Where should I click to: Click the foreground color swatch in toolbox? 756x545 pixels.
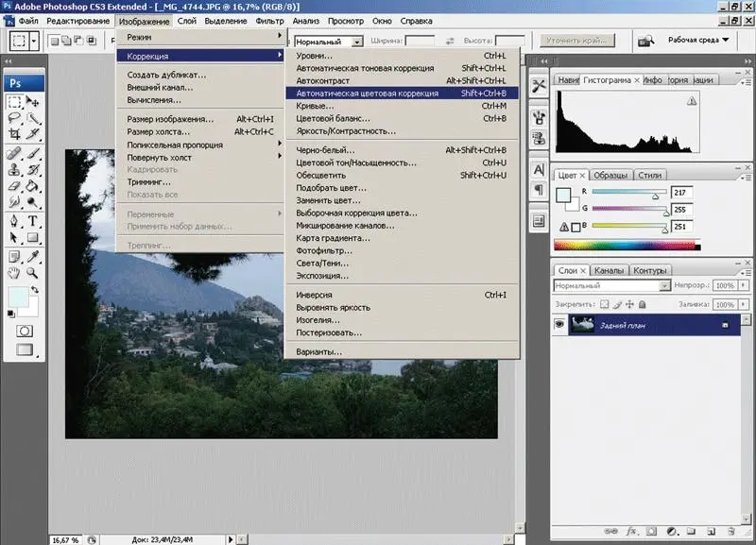[x=17, y=297]
